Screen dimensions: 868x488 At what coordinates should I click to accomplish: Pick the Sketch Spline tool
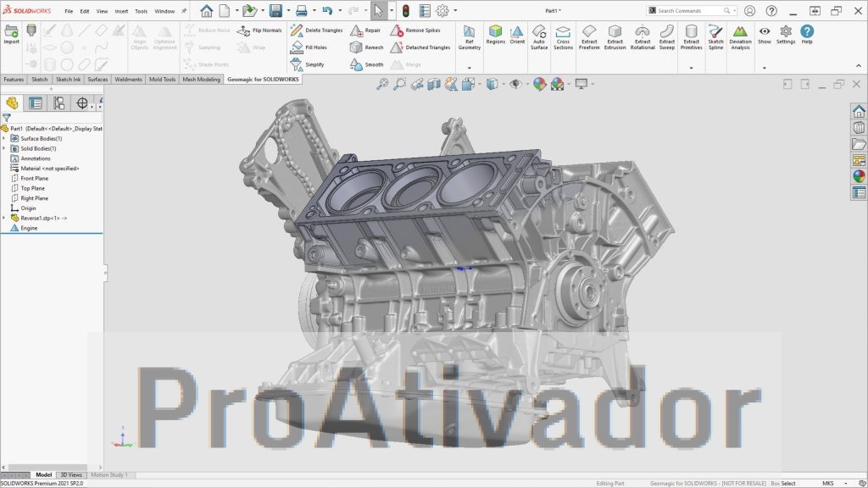tap(716, 36)
